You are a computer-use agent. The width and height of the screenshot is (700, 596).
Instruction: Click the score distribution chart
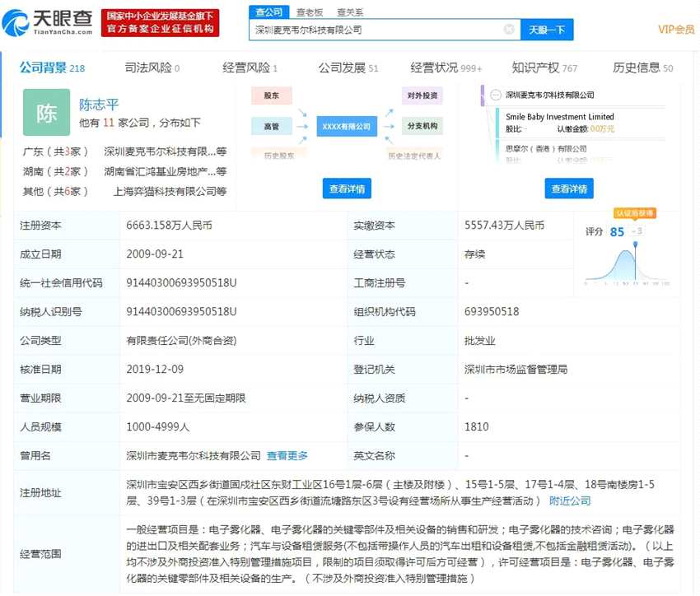pyautogui.click(x=628, y=264)
